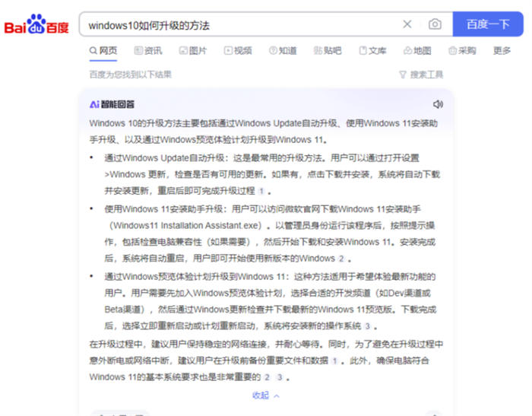Open the 采购 tab
The image size is (532, 416).
tap(462, 51)
